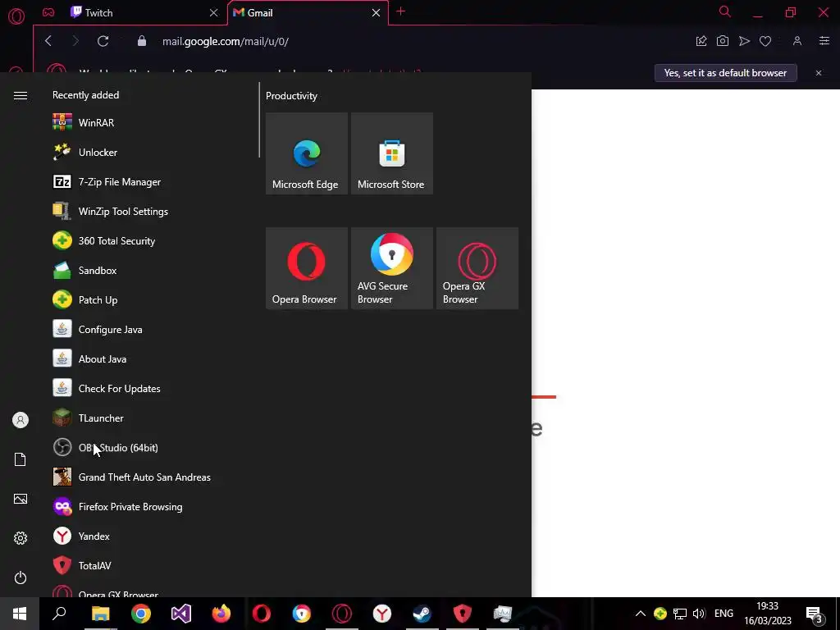This screenshot has height=630, width=840.
Task: Launch the Opera Browser tile
Action: [x=307, y=268]
